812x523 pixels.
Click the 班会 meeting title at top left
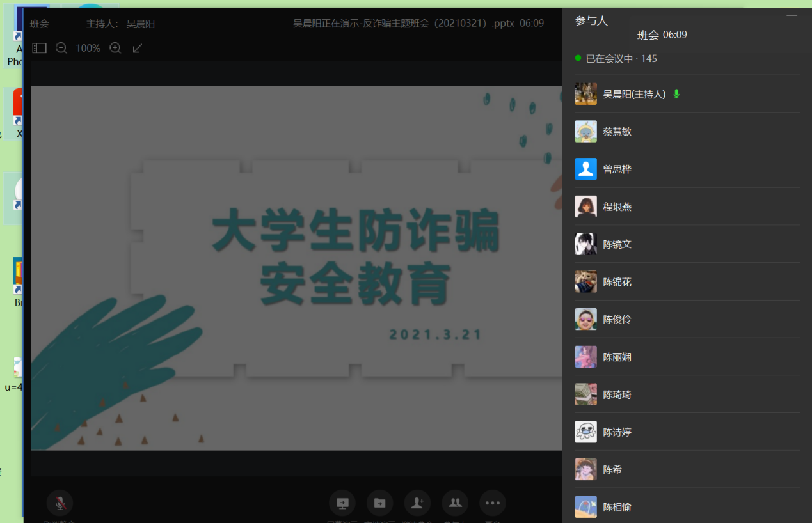[x=39, y=24]
